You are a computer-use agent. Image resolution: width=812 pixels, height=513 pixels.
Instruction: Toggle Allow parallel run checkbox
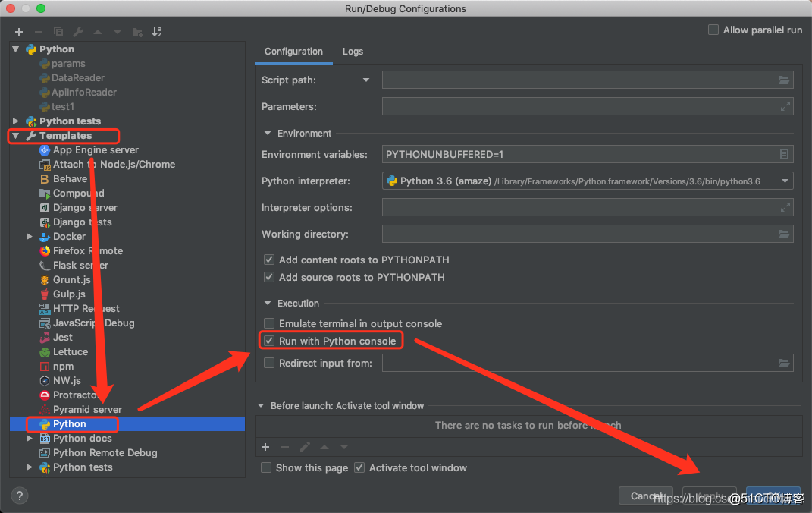point(713,30)
